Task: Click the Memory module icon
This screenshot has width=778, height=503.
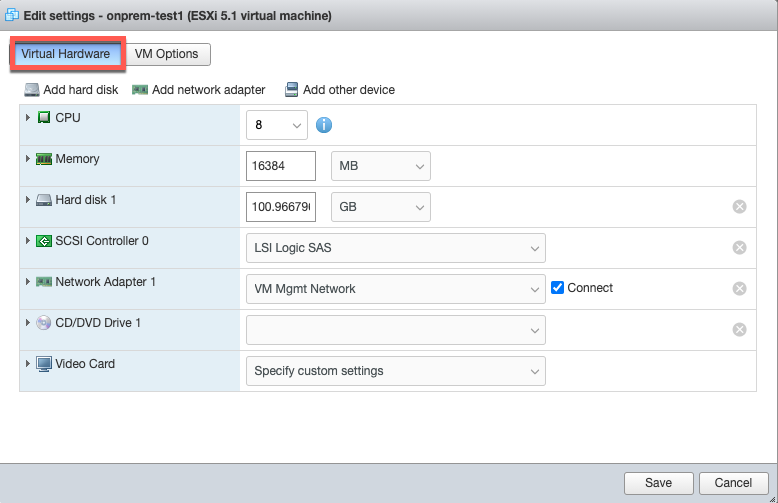Action: [x=44, y=159]
